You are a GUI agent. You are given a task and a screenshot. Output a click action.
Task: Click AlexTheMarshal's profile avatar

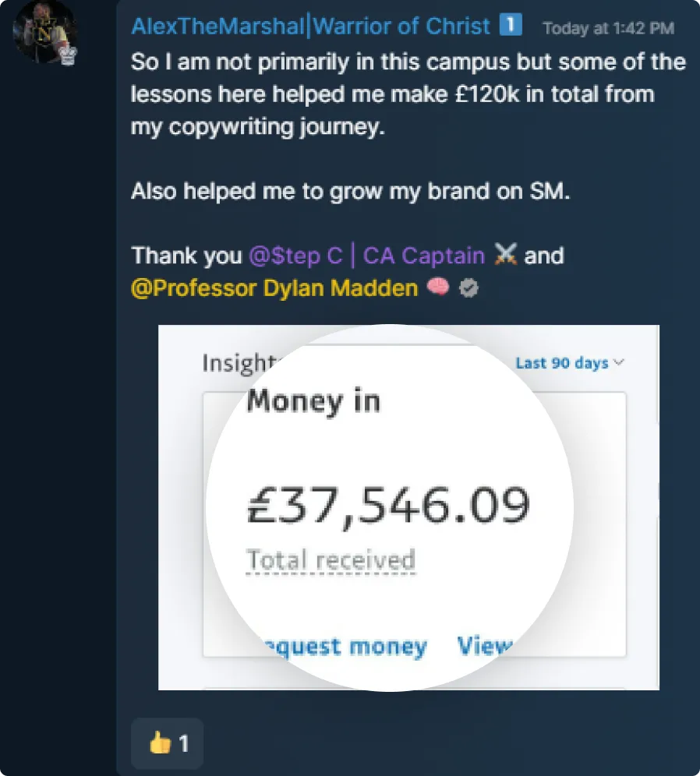coord(44,33)
